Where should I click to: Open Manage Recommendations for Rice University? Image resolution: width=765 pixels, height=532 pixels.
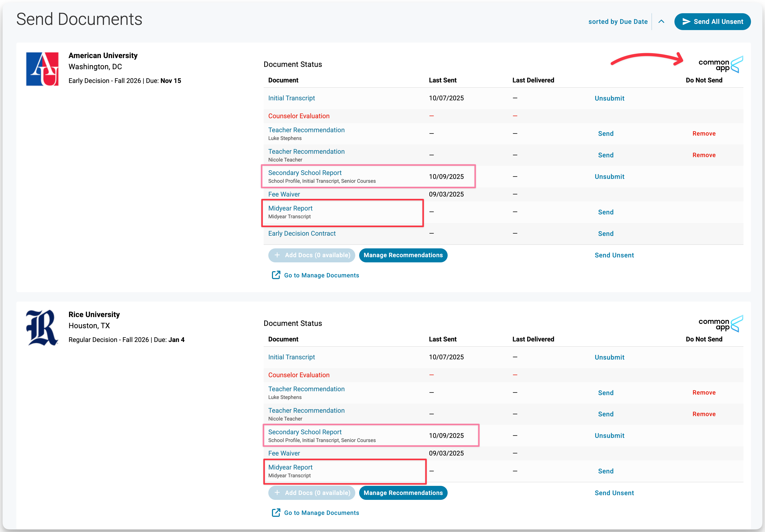click(x=403, y=493)
